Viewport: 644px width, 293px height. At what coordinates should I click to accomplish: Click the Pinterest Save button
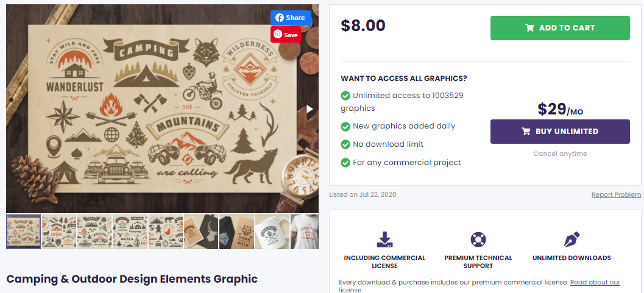pos(286,35)
